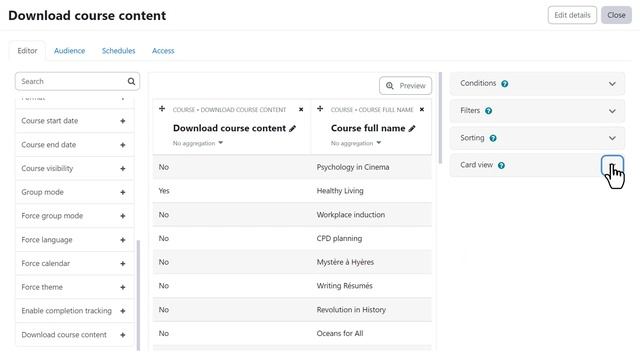Click the search magnifier icon in sidebar
Viewport: 640px width, 360px height.
click(131, 81)
